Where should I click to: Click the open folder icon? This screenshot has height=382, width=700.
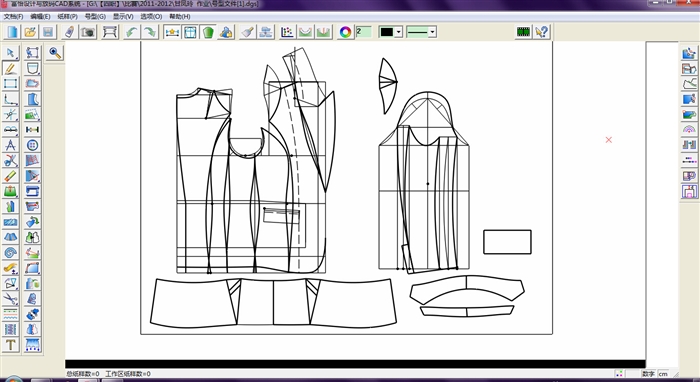[30, 32]
